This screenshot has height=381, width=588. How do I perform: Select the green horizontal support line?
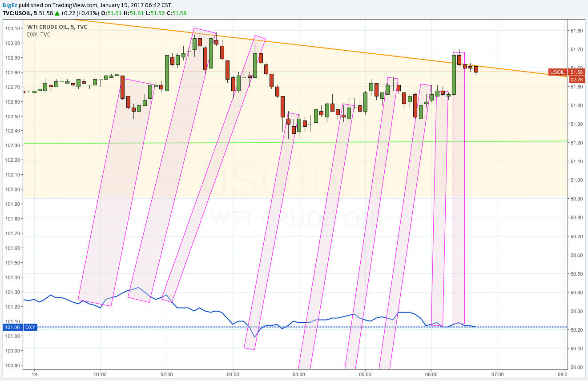(x=296, y=142)
